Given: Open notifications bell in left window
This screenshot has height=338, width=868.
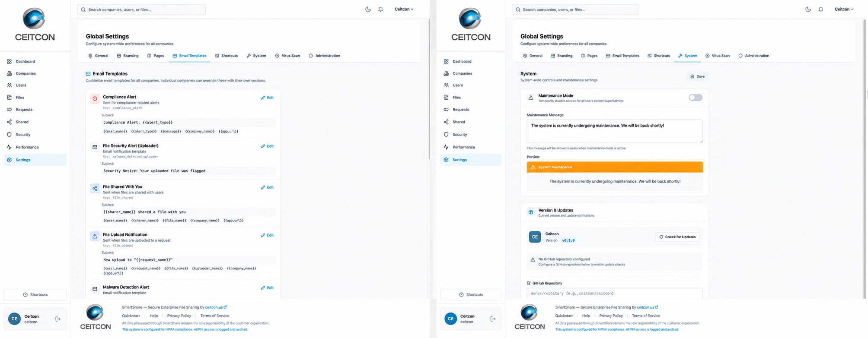Looking at the screenshot, I should pos(380,9).
